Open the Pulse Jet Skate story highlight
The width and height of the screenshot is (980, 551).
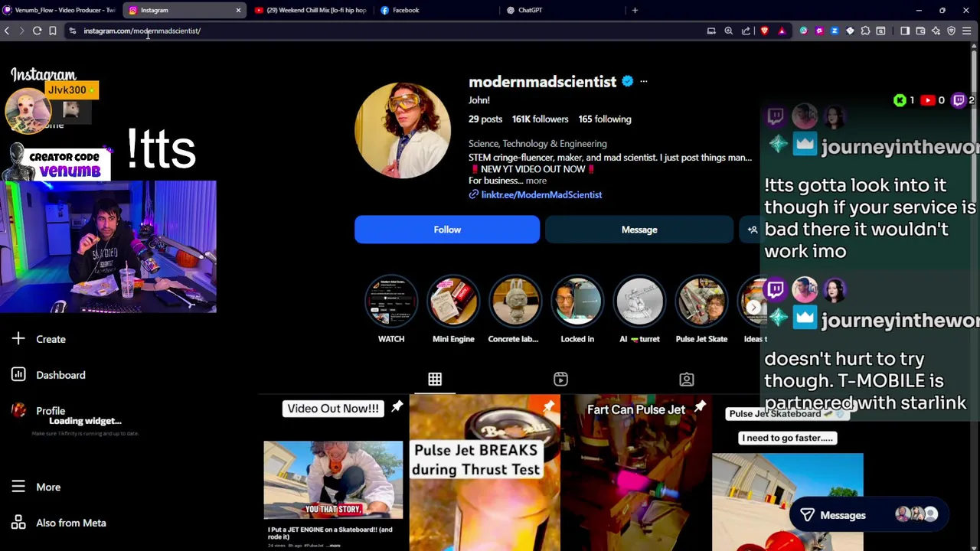click(x=701, y=308)
